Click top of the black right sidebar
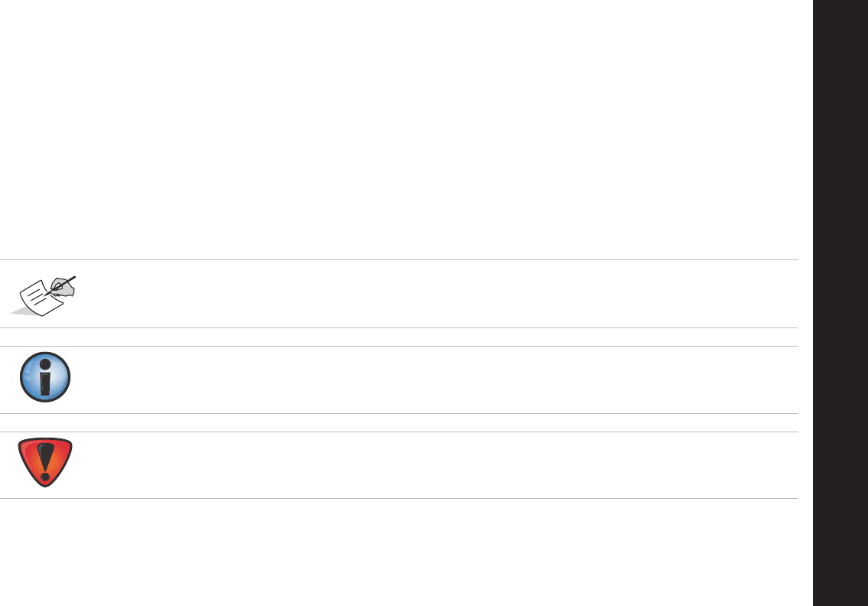This screenshot has width=868, height=606. click(840, 15)
